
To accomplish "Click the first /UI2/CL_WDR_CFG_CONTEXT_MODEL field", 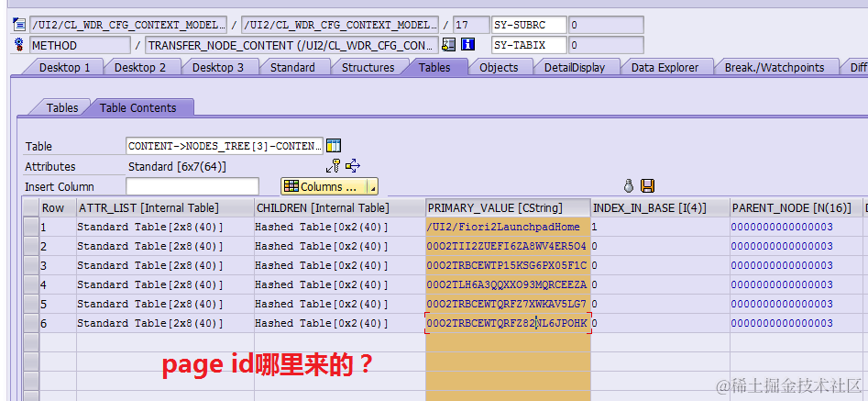I will tap(128, 25).
